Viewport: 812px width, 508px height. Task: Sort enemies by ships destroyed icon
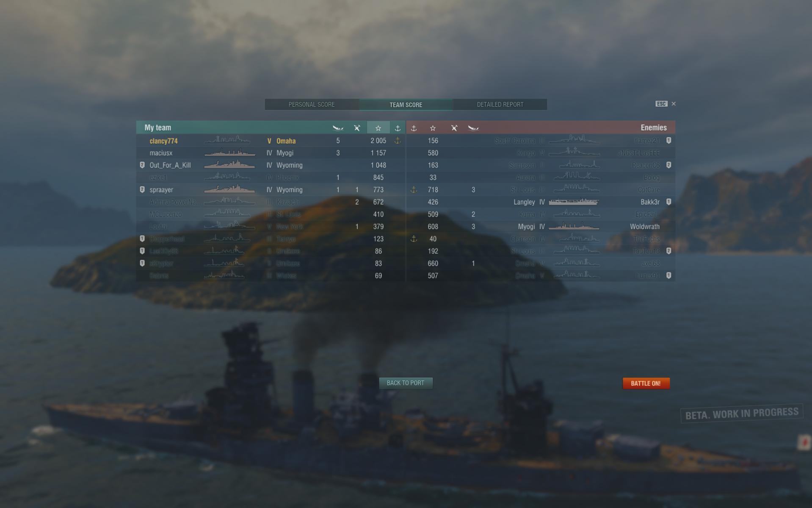tap(473, 128)
